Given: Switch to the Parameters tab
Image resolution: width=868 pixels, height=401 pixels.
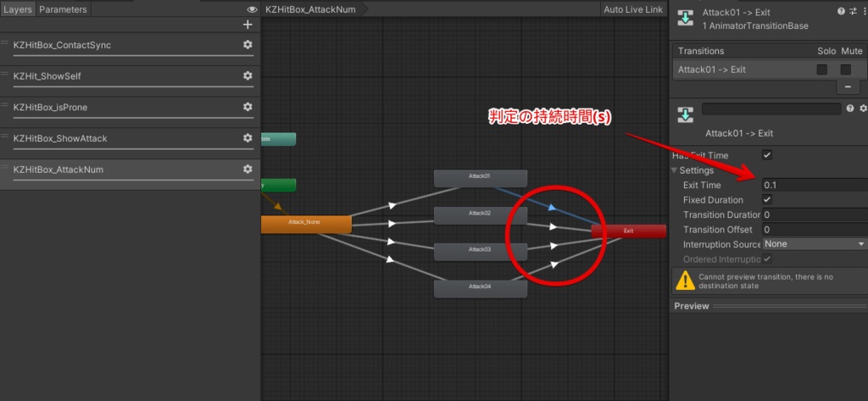Looking at the screenshot, I should tap(63, 9).
